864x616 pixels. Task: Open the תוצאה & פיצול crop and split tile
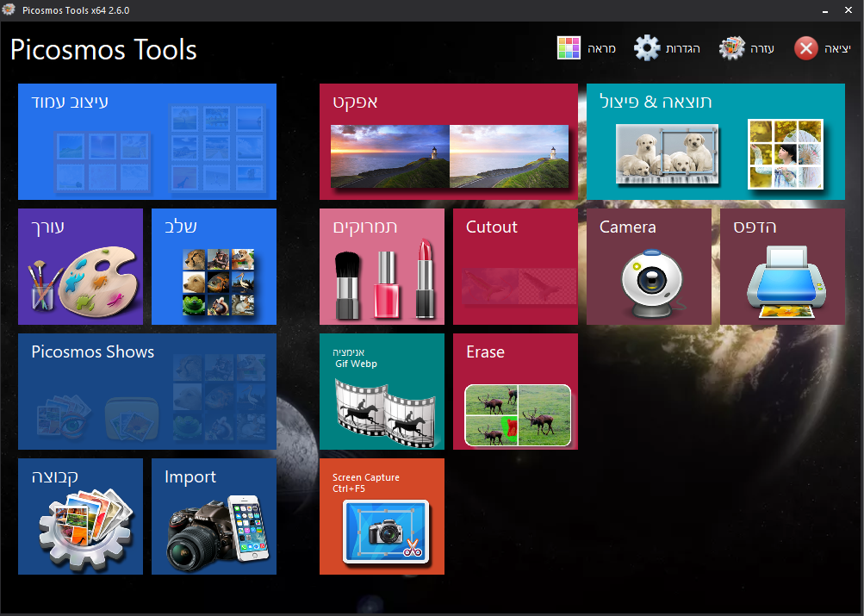[x=716, y=141]
